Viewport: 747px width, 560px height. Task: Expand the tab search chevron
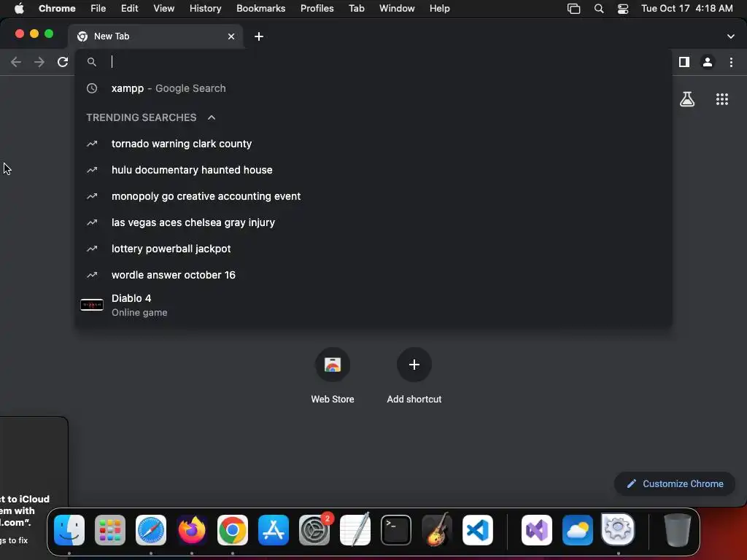click(x=731, y=36)
